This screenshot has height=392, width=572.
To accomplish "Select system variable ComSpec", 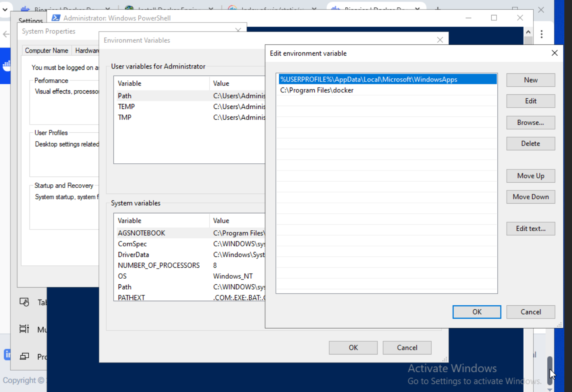I will tap(190, 244).
